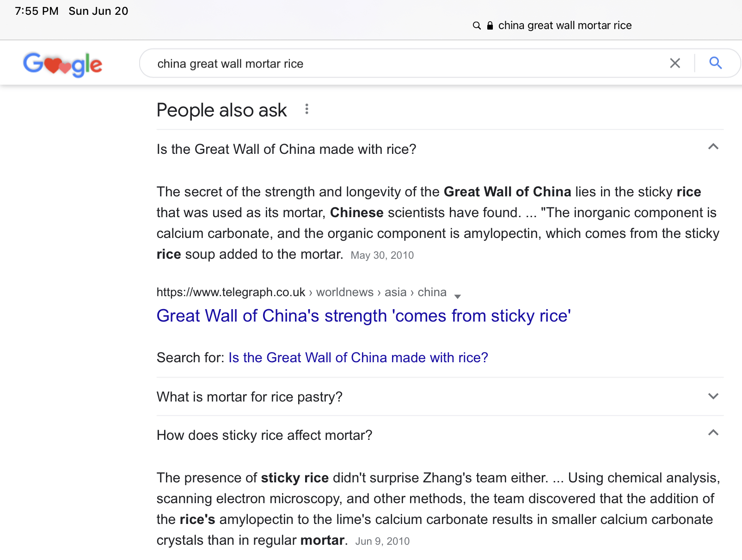Open the Great Wall sticky rice article link
This screenshot has height=560, width=742.
(x=363, y=316)
